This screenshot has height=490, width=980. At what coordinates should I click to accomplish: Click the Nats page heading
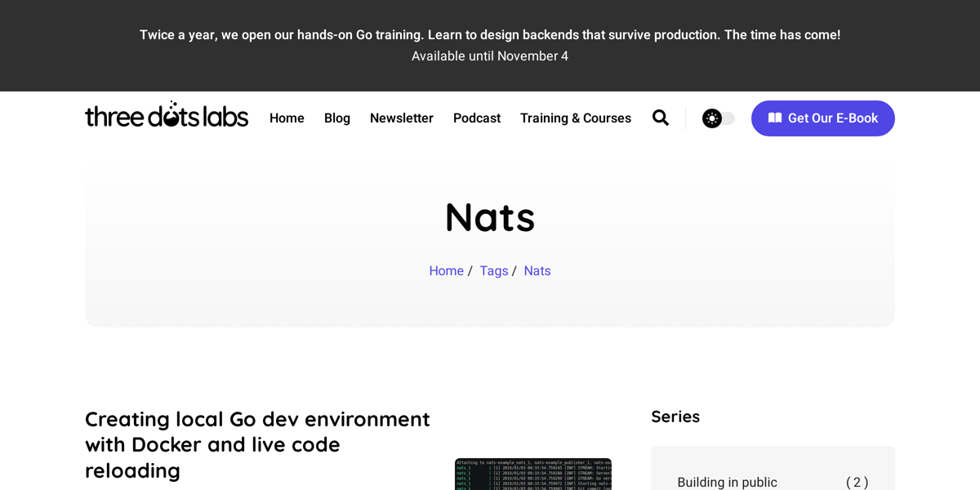(490, 217)
